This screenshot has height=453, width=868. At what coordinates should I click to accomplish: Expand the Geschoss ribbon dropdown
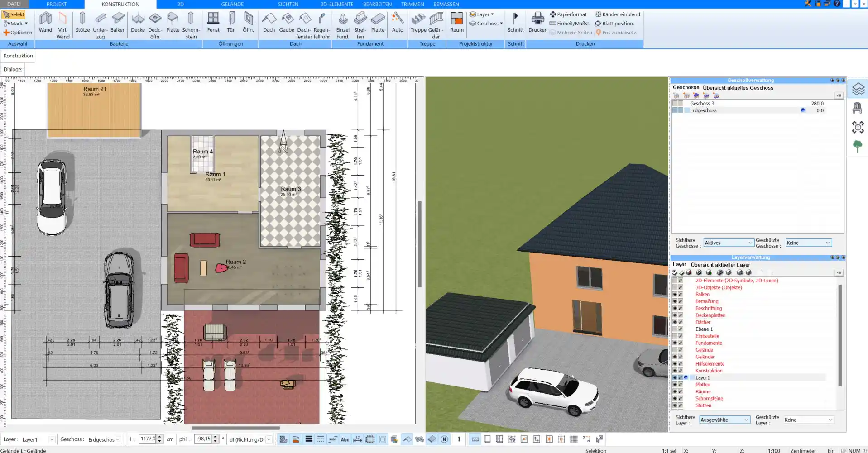click(486, 24)
